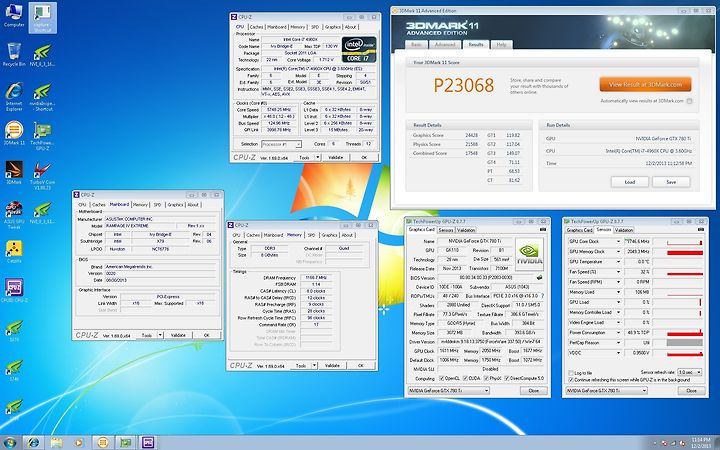Select the ASUS GPU Tweak desktop icon
720x450 pixels.
(14, 215)
